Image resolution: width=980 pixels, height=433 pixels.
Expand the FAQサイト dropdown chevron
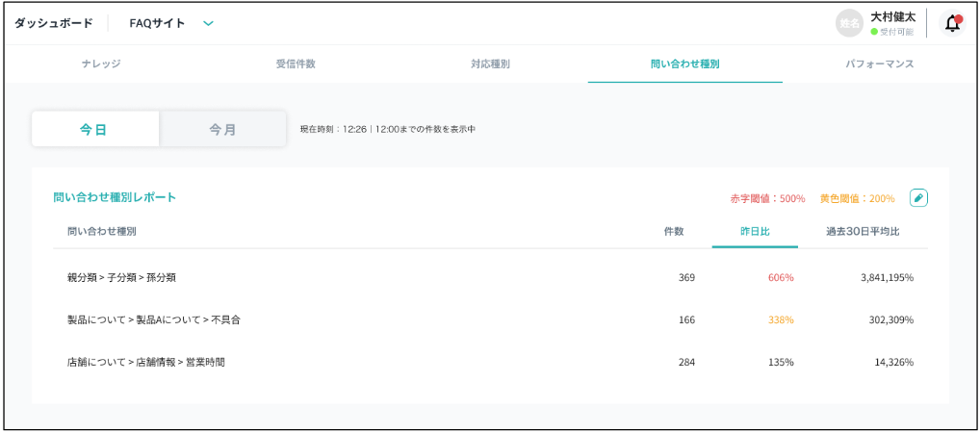[x=209, y=24]
